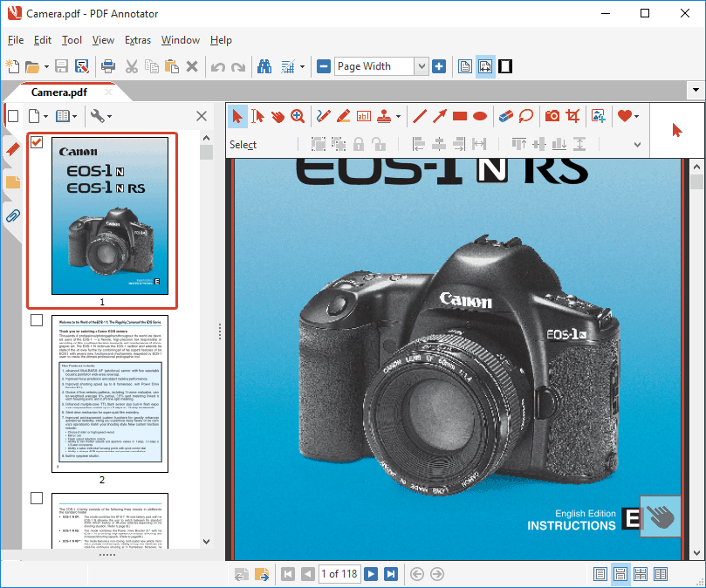The image size is (706, 588).
Task: Choose the Text box tool
Action: tap(363, 116)
